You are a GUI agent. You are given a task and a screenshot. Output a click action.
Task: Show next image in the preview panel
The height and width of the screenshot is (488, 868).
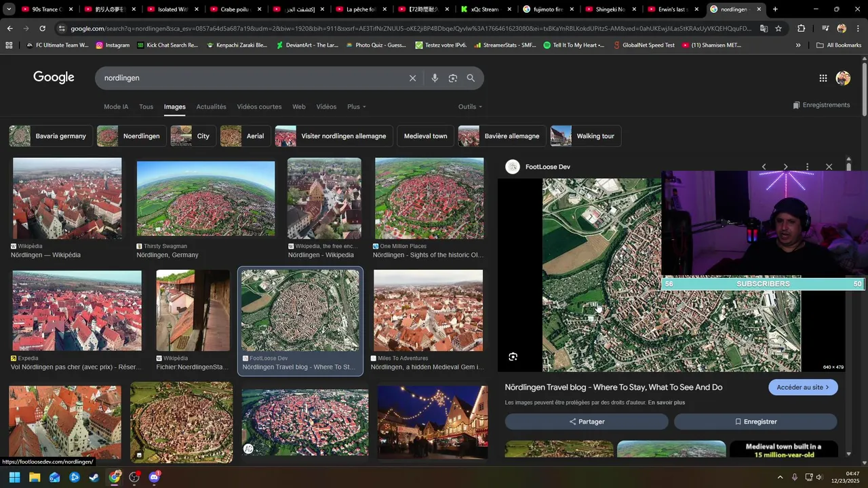pyautogui.click(x=785, y=167)
